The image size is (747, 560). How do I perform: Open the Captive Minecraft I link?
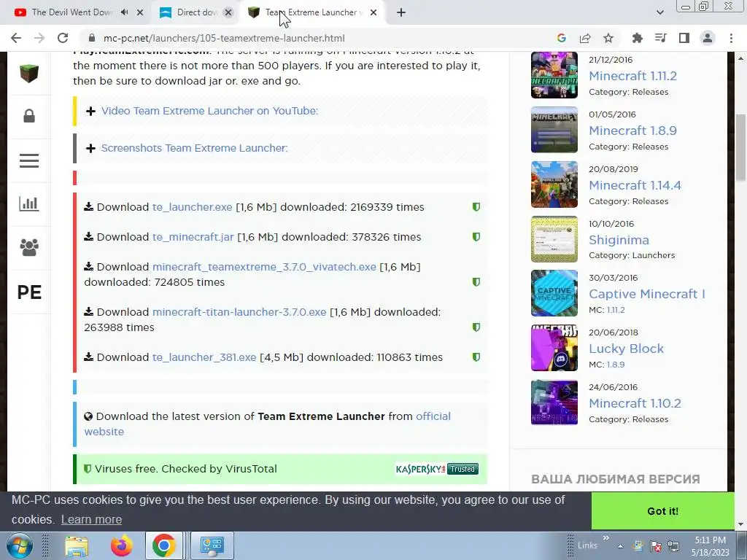[647, 294]
